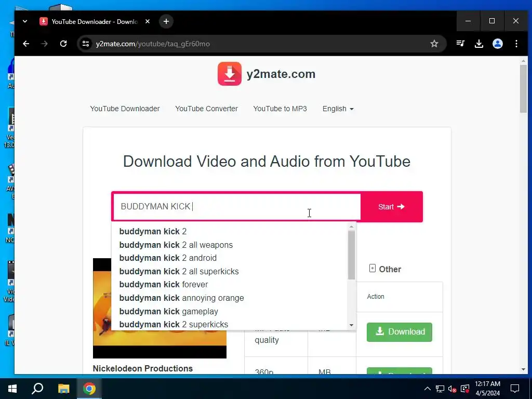The height and width of the screenshot is (399, 532).
Task: Choose suggestion buddyman kick gameplay
Action: point(229,311)
